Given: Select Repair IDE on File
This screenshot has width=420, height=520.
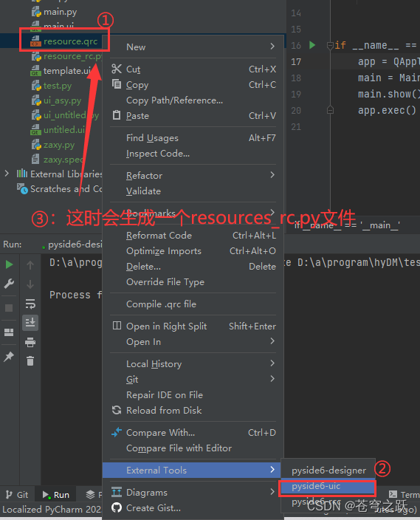Looking at the screenshot, I should coord(193,394).
